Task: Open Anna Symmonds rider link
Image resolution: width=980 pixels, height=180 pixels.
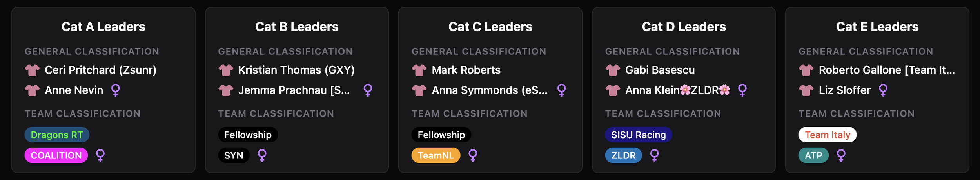Action: point(490,90)
